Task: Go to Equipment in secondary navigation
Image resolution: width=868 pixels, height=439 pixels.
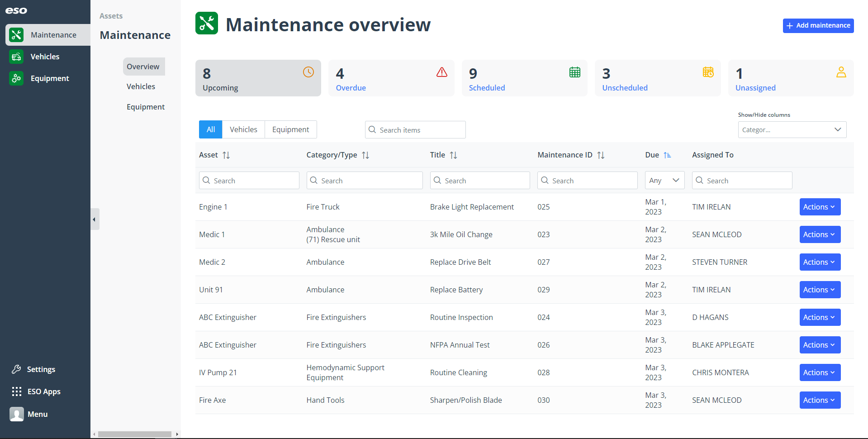Action: click(146, 107)
